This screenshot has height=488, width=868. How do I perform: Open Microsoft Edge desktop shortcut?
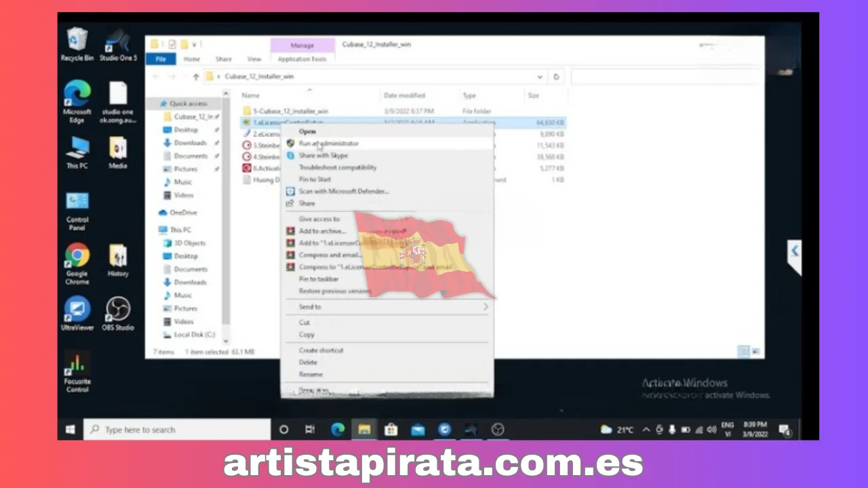[x=77, y=102]
